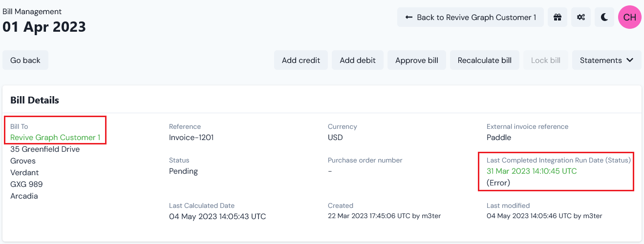Screen dimensions: 644x244
Task: Open the Statements menu
Action: (607, 60)
